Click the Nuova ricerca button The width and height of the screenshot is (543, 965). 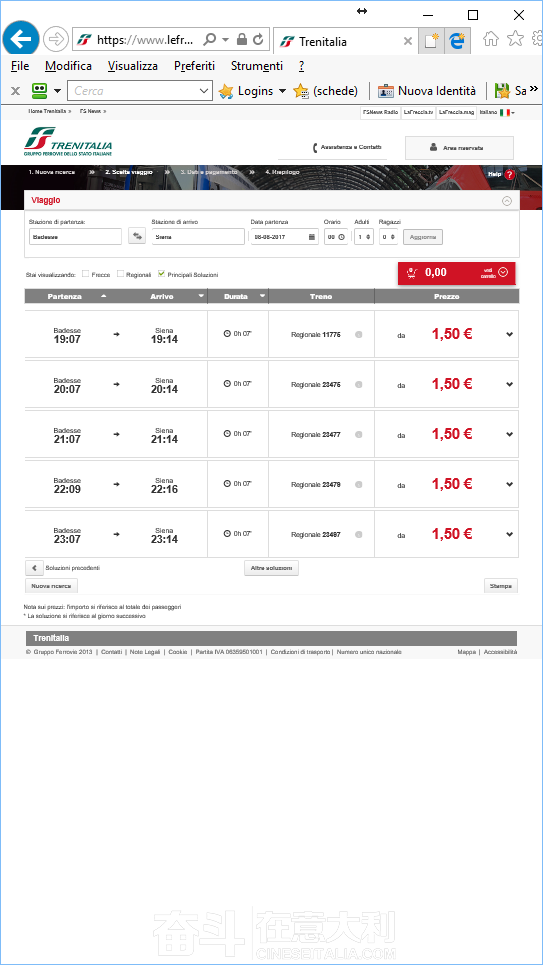[51, 586]
